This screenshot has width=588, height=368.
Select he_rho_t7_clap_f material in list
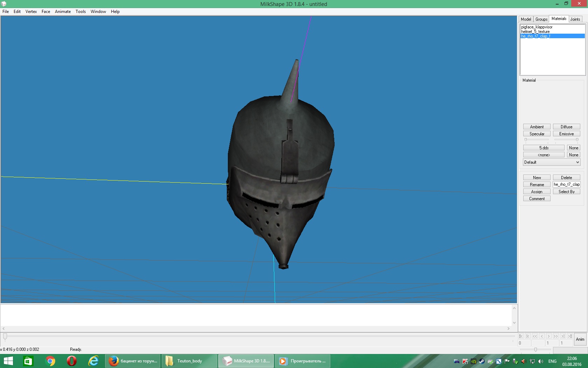553,36
